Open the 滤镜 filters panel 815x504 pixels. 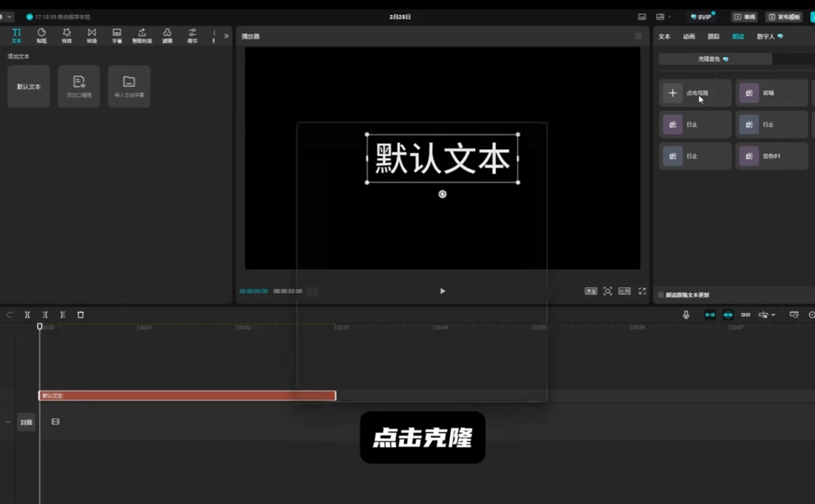(x=167, y=36)
